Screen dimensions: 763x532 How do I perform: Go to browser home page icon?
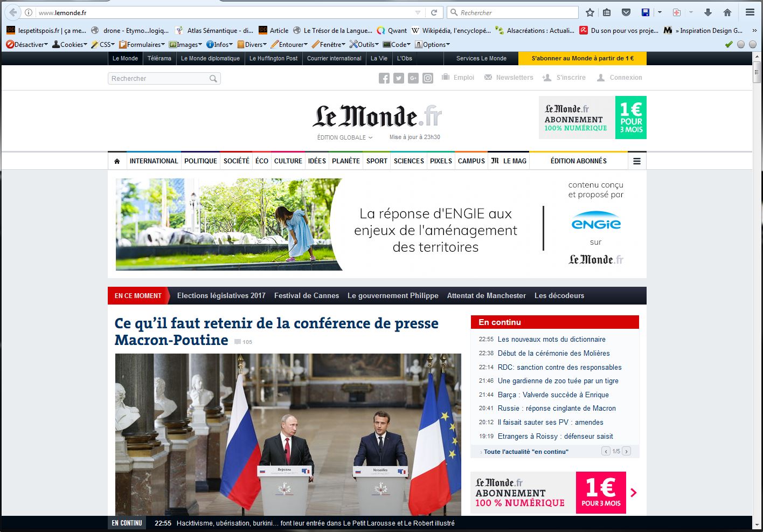click(x=727, y=12)
